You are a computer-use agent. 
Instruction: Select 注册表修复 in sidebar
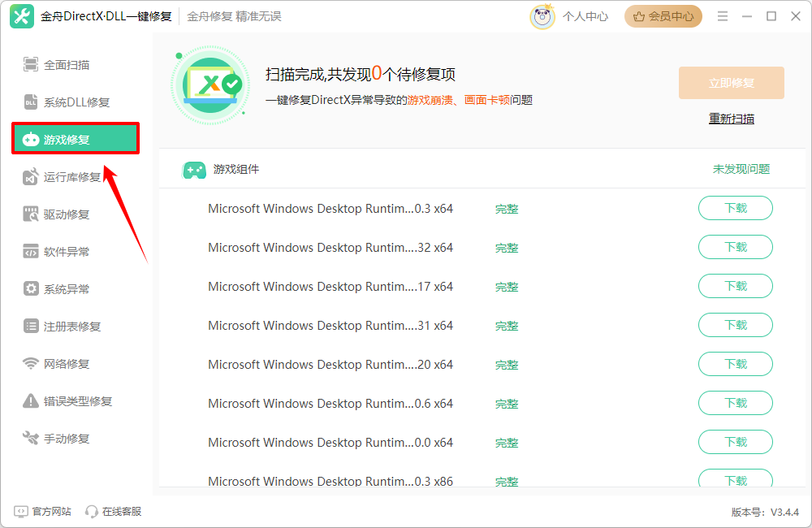coord(72,327)
